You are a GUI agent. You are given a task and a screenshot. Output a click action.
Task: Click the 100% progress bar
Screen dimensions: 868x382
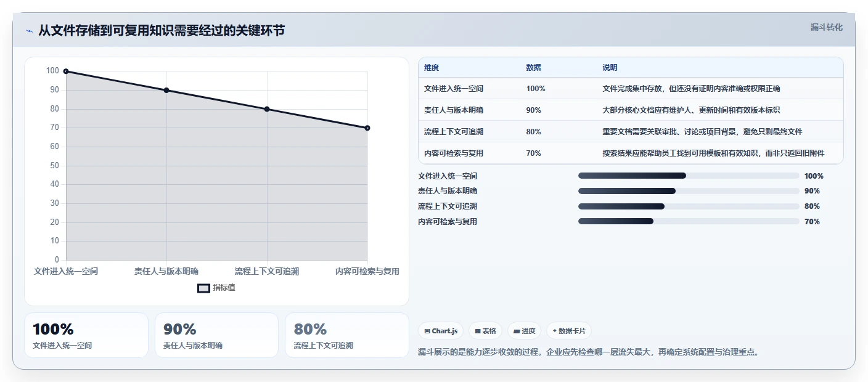pyautogui.click(x=689, y=176)
